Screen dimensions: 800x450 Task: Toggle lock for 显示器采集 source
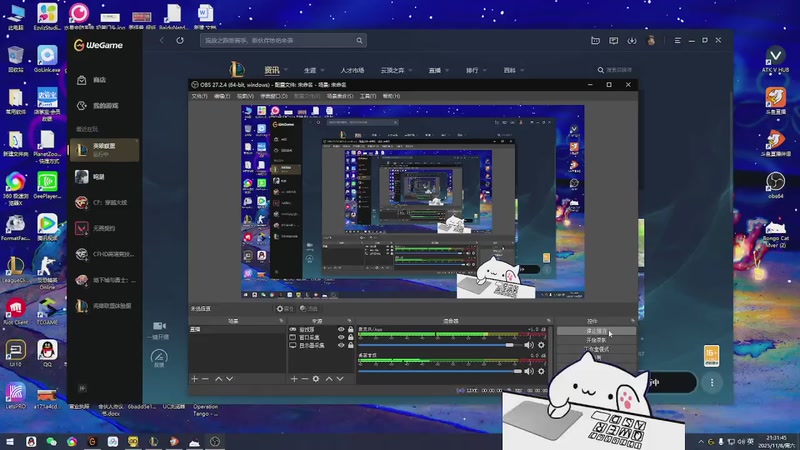tap(351, 345)
